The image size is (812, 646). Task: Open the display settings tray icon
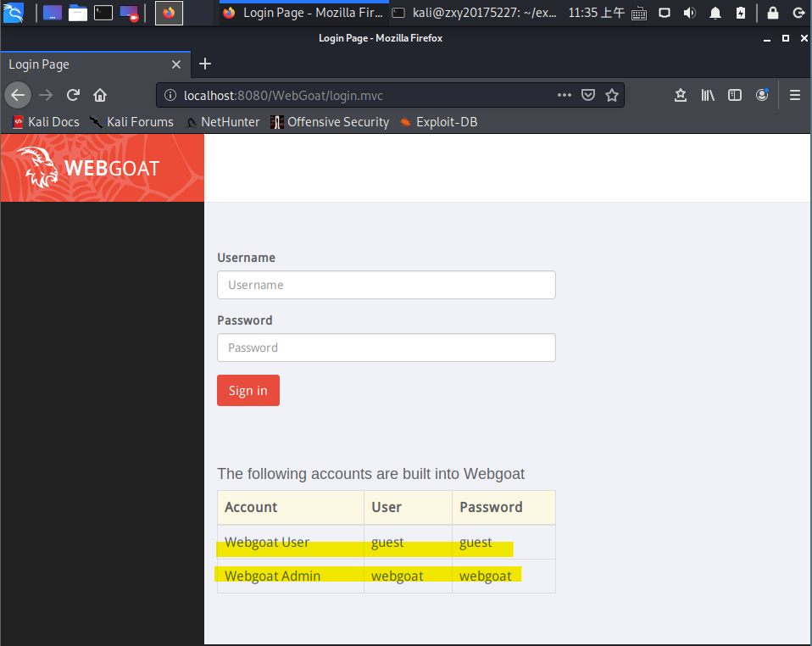pyautogui.click(x=665, y=13)
